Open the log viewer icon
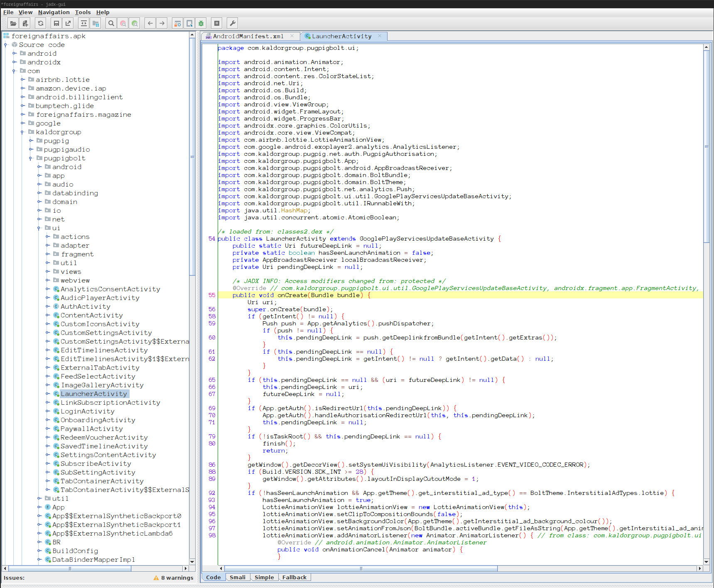This screenshot has height=588, width=714. (216, 23)
